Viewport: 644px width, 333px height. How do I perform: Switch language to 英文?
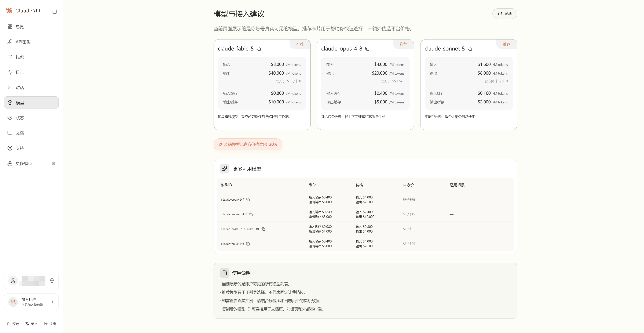click(31, 324)
